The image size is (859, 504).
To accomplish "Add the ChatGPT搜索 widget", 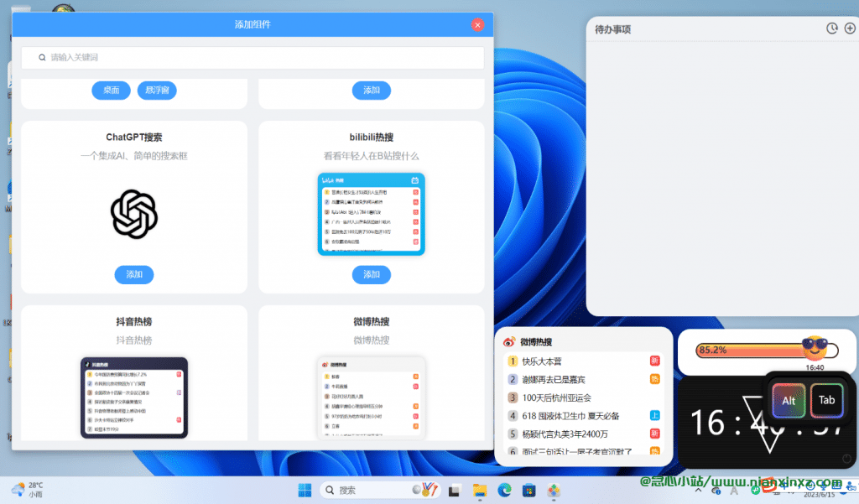I will [x=134, y=274].
